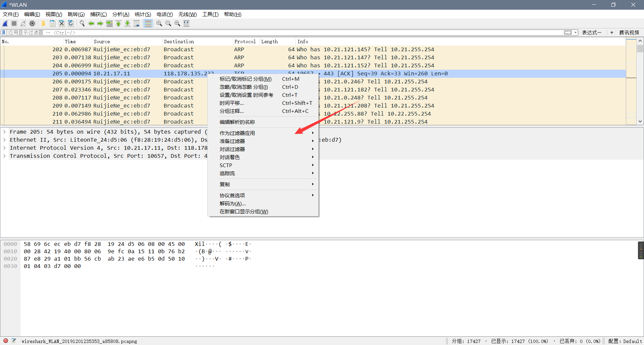Open the filter history dropdown arrow
This screenshot has height=345, width=644.
tap(576, 32)
